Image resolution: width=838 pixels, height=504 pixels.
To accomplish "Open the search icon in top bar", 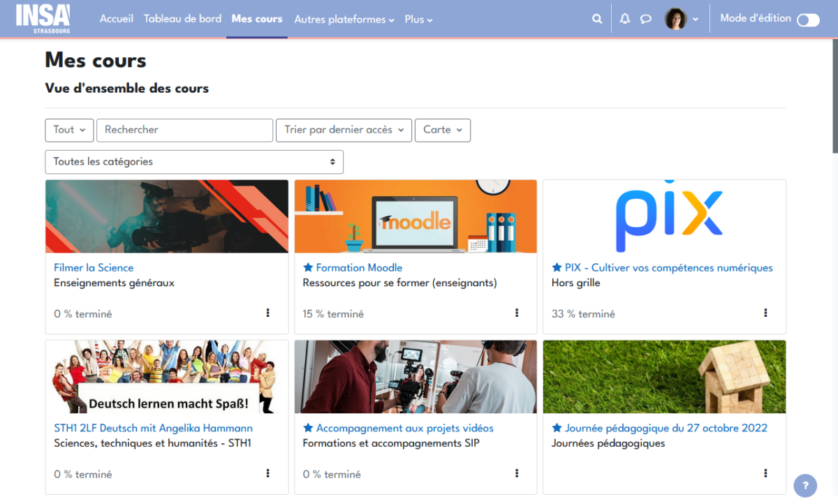I will pyautogui.click(x=596, y=19).
